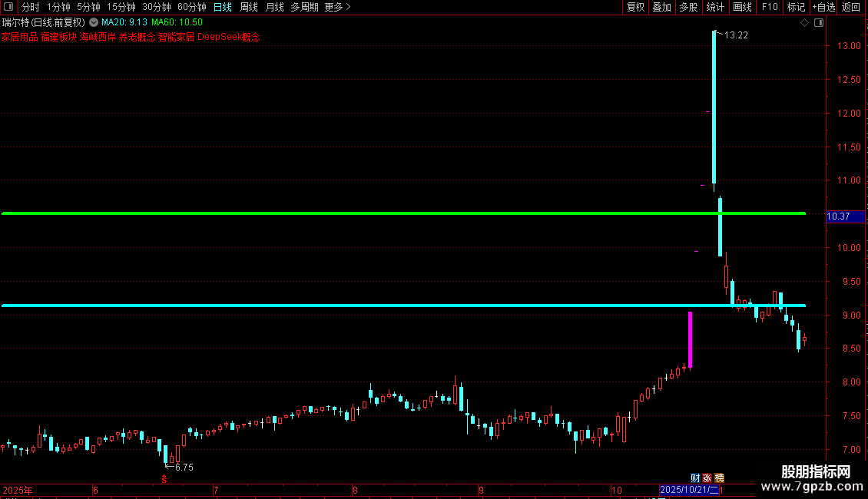The height and width of the screenshot is (499, 868).
Task: Open the 养老概念 concept tag
Action: tap(137, 37)
